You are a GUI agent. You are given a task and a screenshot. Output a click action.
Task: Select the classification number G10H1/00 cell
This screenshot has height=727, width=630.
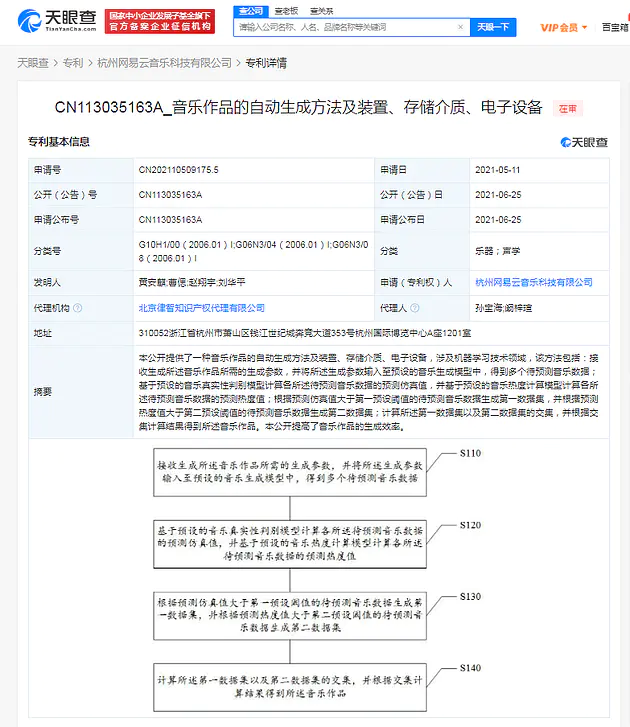point(254,251)
